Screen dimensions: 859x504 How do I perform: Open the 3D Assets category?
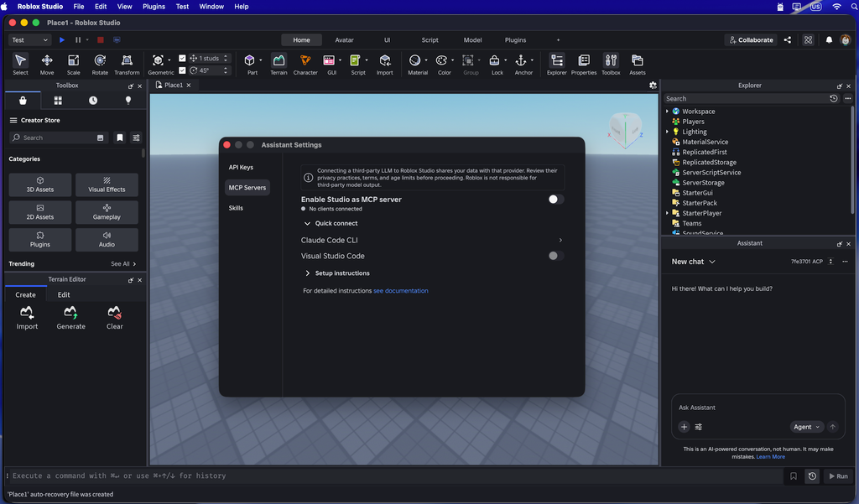tap(40, 184)
